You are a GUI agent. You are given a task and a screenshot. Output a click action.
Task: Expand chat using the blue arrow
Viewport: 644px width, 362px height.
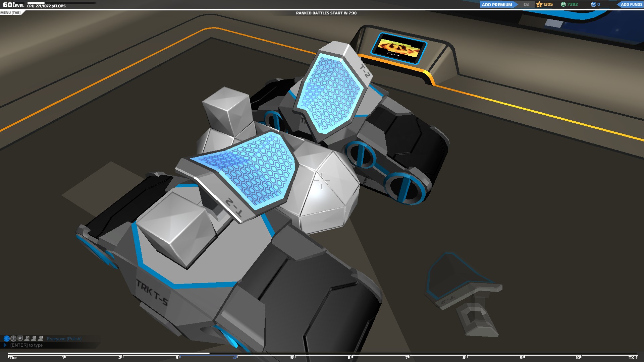pos(5,345)
